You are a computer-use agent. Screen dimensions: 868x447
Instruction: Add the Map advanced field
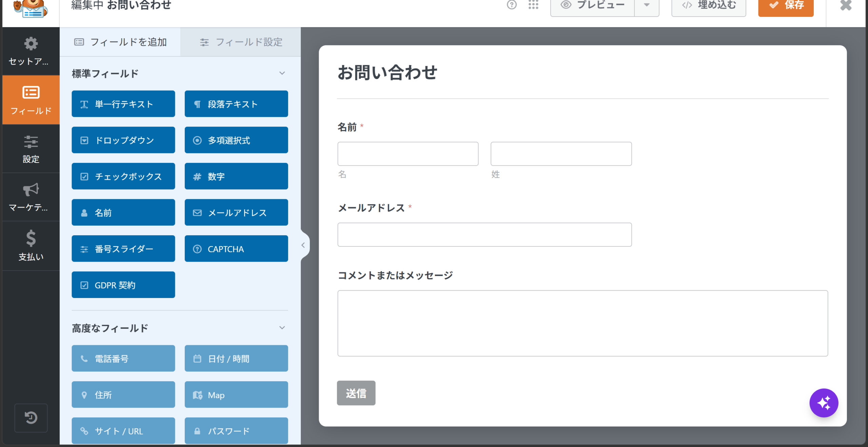236,395
